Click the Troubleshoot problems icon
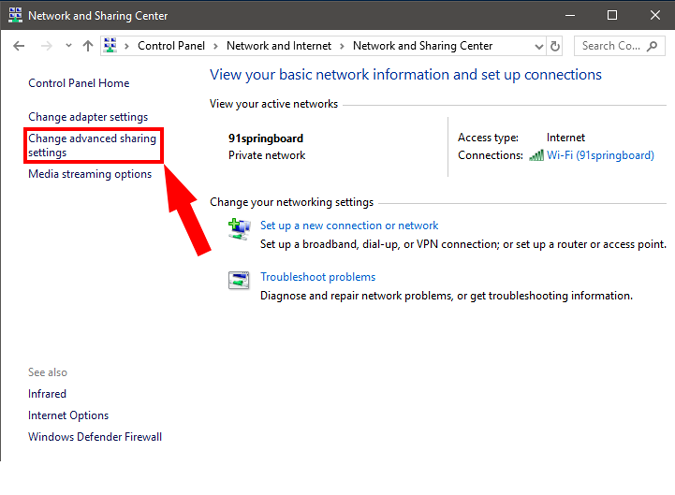675x495 pixels. tap(239, 281)
